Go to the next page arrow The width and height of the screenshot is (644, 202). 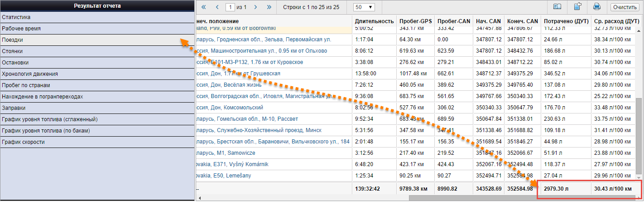256,7
